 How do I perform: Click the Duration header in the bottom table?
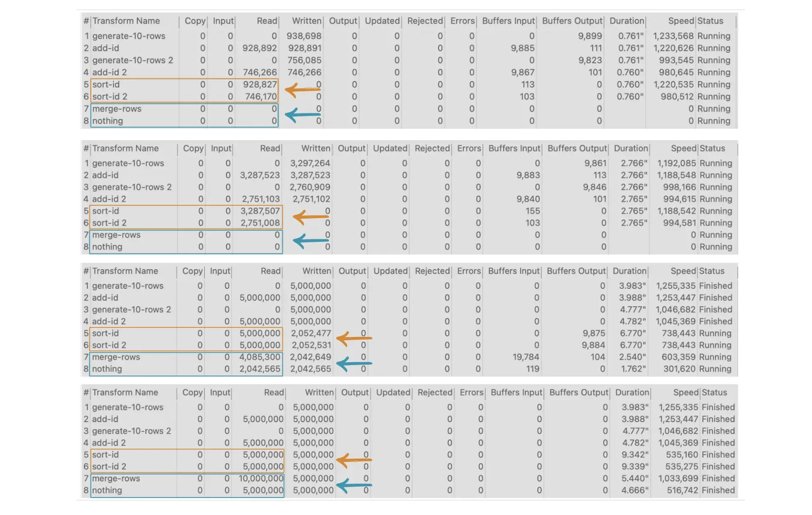632,393
